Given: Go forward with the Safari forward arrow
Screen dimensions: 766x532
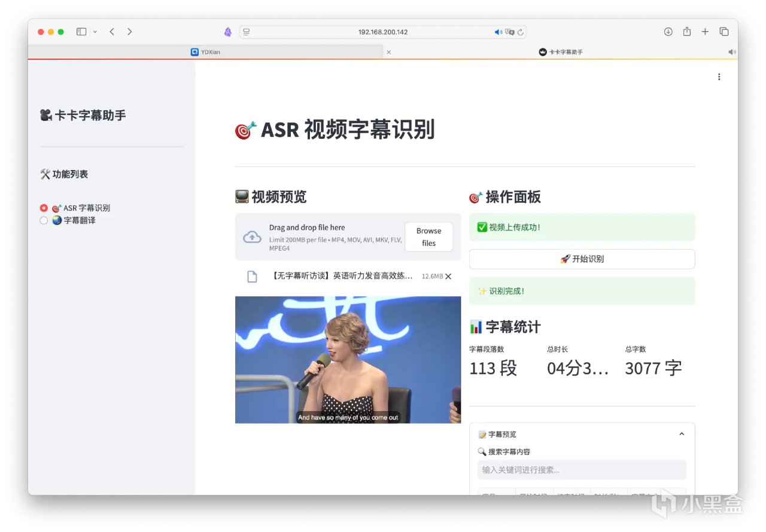Looking at the screenshot, I should pos(129,32).
